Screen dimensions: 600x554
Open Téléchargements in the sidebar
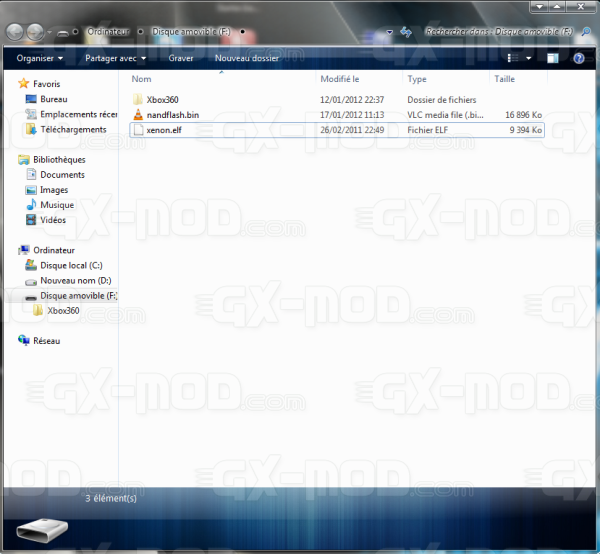[x=73, y=130]
